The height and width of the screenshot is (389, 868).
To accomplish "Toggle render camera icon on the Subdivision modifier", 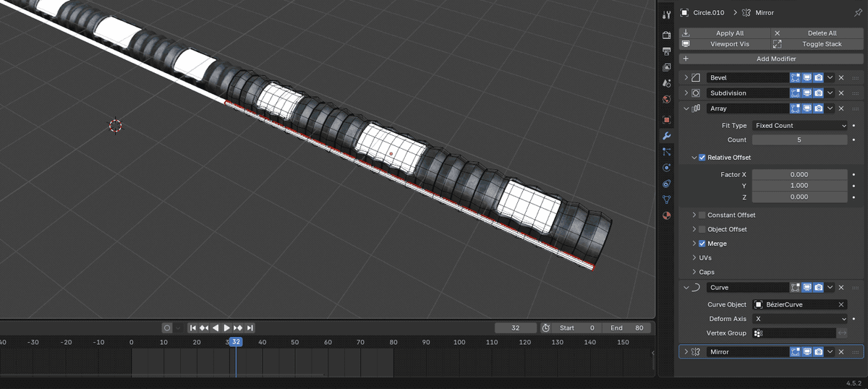I will [818, 93].
